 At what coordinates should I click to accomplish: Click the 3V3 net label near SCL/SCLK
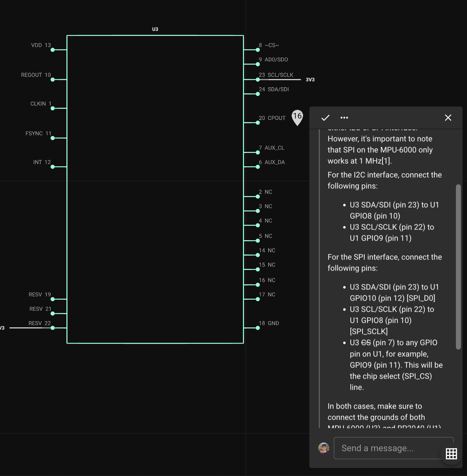(310, 79)
